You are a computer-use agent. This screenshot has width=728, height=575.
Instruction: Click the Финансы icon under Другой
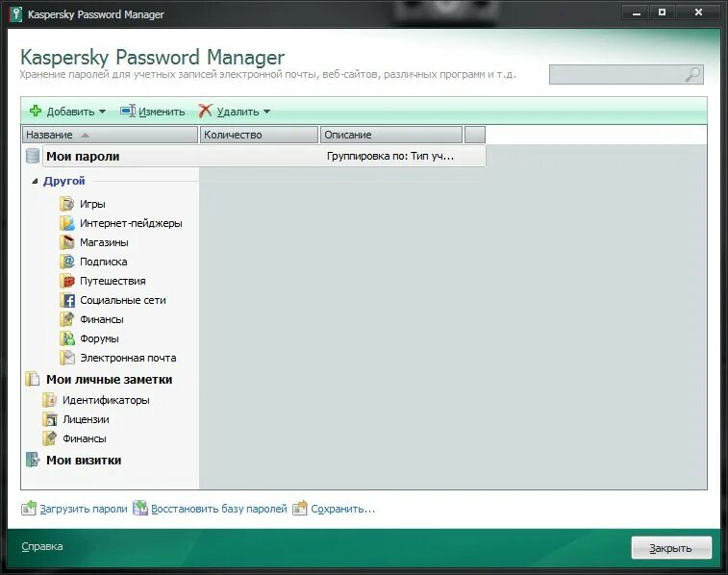pyautogui.click(x=67, y=319)
